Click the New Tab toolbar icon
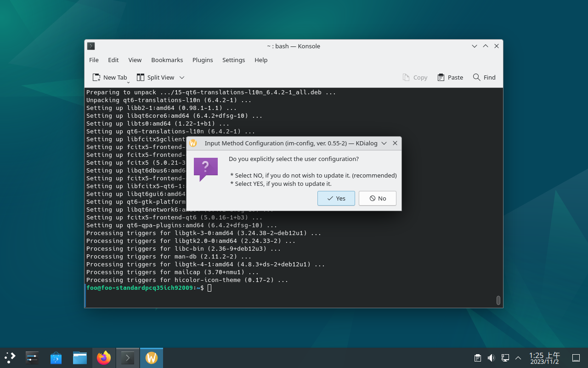This screenshot has width=588, height=368. [x=96, y=77]
